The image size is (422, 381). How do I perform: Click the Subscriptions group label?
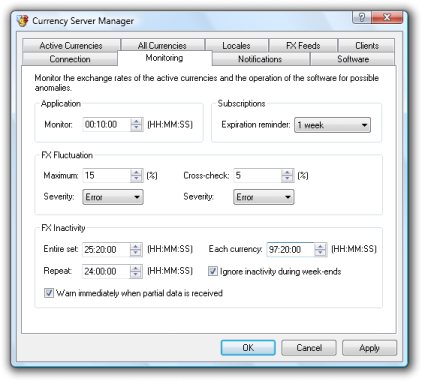tap(241, 104)
